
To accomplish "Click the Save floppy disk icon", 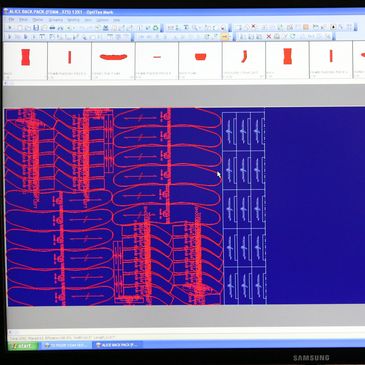I will click(x=36, y=28).
